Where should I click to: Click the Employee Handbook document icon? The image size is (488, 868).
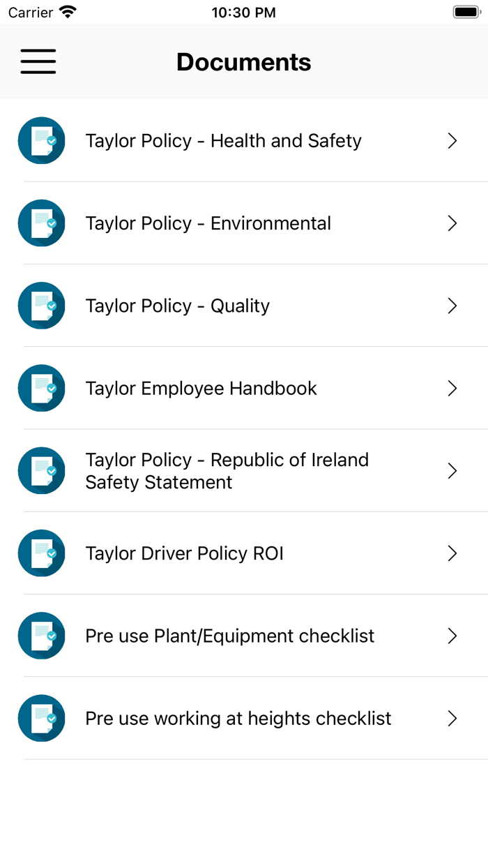pos(41,388)
